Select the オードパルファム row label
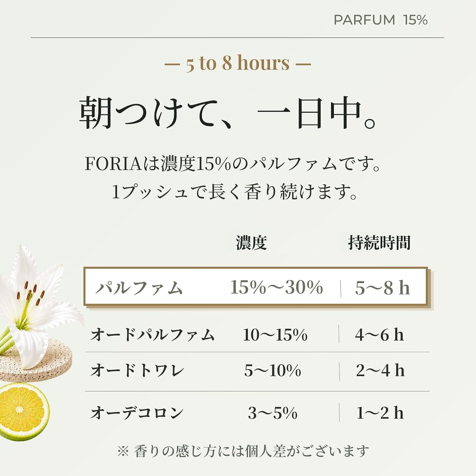 [x=153, y=335]
